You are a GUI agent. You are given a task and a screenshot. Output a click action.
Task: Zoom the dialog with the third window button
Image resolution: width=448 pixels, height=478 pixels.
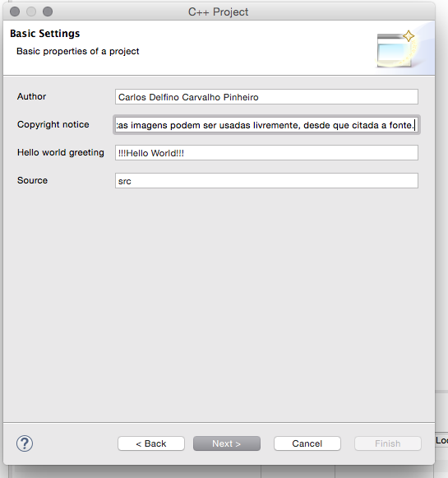tap(48, 12)
